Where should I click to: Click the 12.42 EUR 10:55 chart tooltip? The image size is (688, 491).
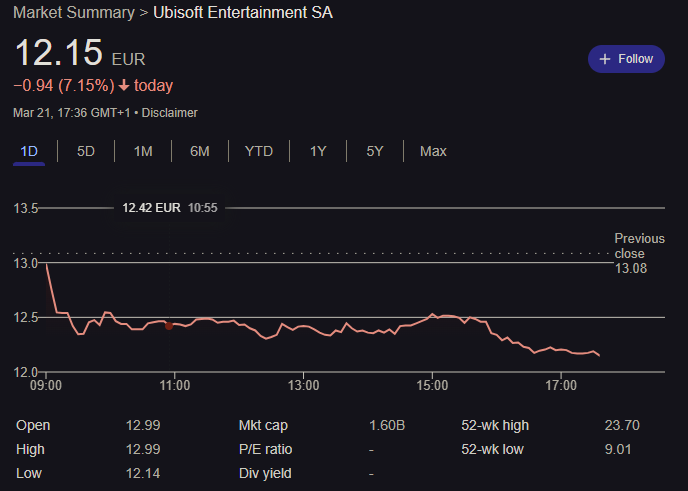coord(170,208)
